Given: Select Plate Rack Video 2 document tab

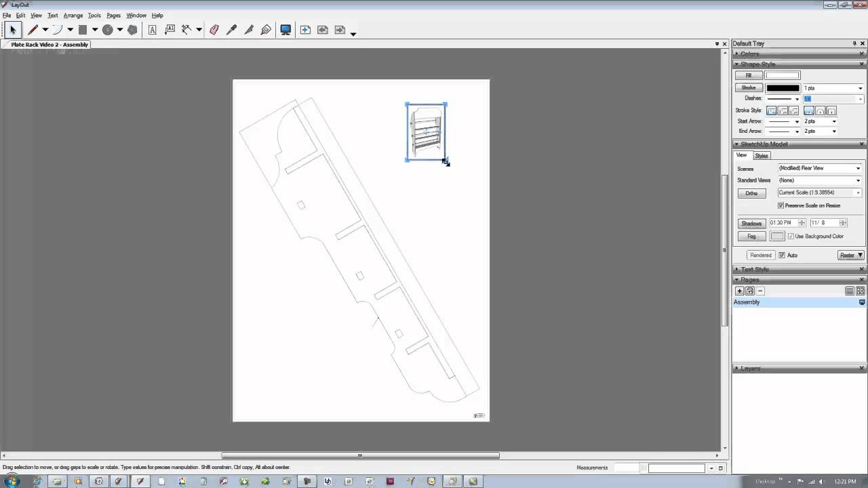Looking at the screenshot, I should click(50, 45).
